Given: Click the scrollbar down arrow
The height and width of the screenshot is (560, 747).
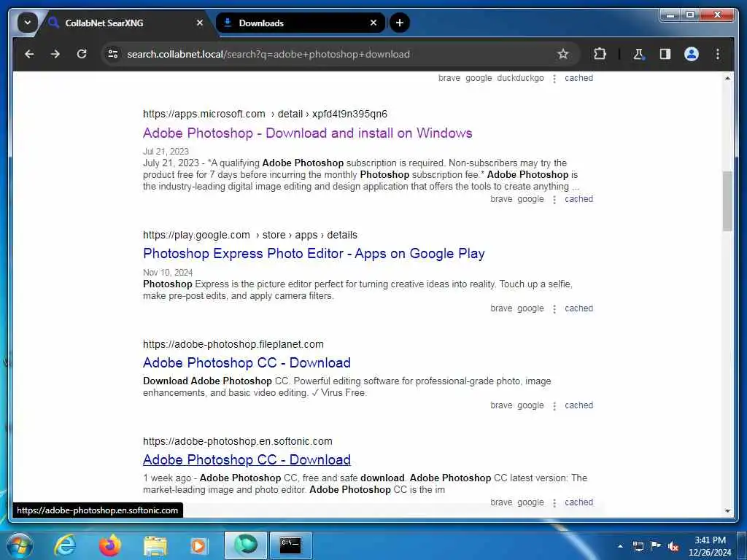Looking at the screenshot, I should pyautogui.click(x=727, y=511).
